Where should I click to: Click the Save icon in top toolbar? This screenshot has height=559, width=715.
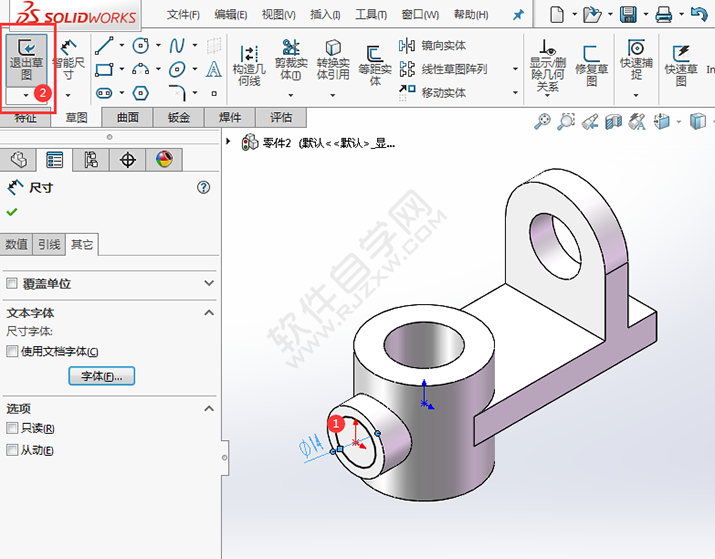click(628, 15)
